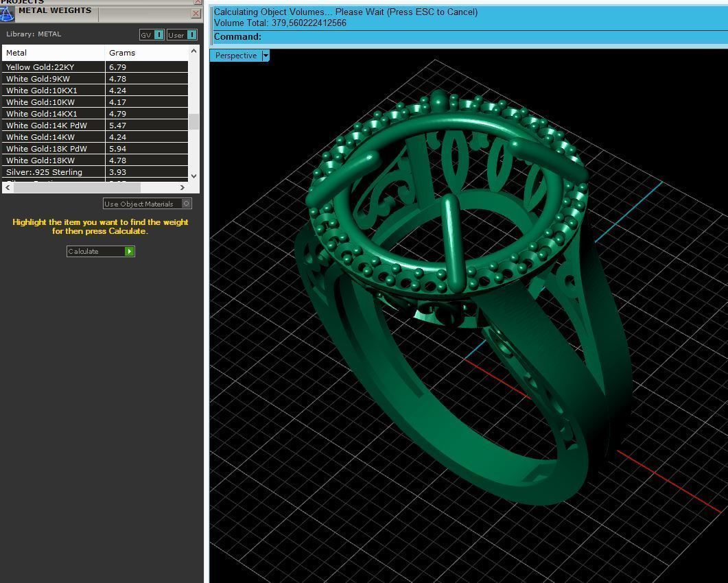Click the Perspective viewport label
728x583 pixels.
236,56
